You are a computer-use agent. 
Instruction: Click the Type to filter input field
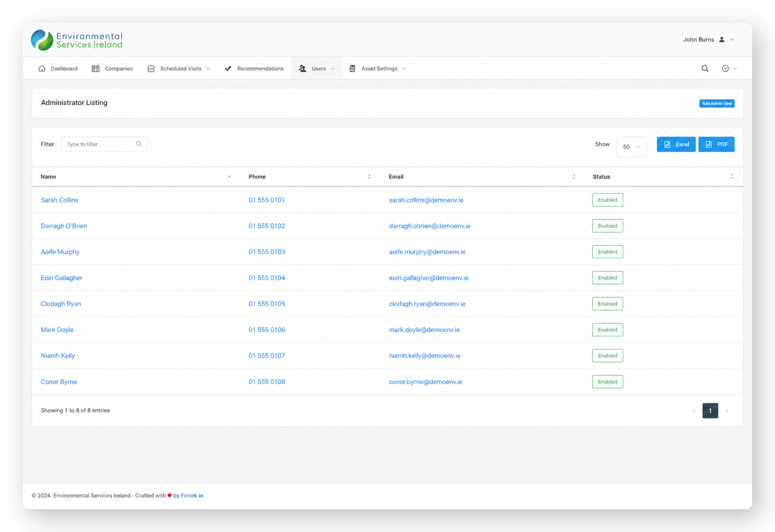[x=104, y=144]
